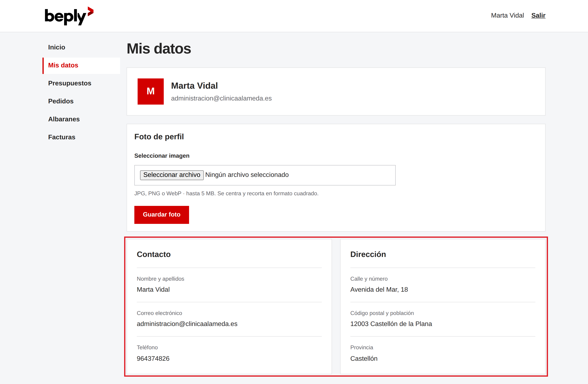Click the Marta Vidal name in header
The image size is (588, 384).
click(x=507, y=15)
